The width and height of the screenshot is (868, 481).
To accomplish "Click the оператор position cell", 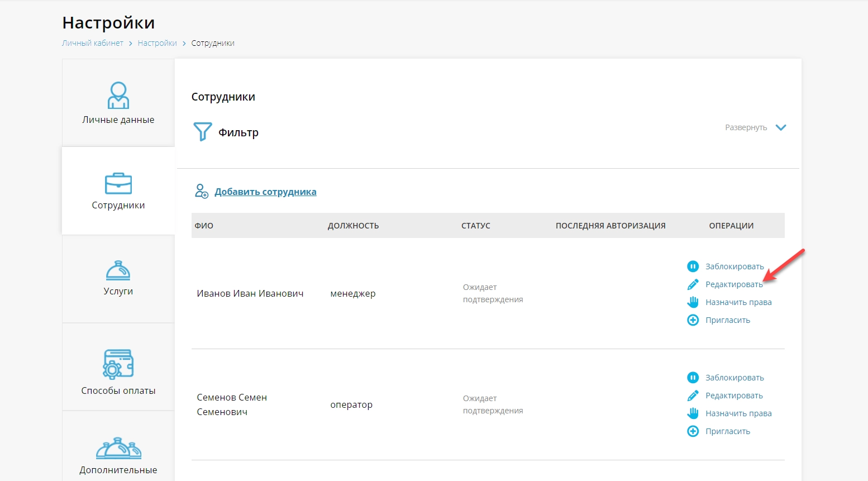I will point(351,404).
